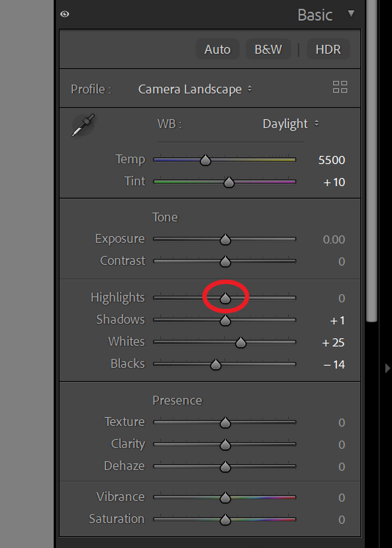The height and width of the screenshot is (548, 392).
Task: Edit the Temp value 5500
Action: click(x=332, y=160)
